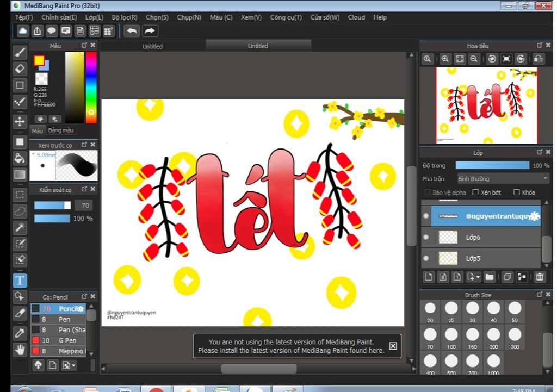Open the brush group dropdown below brush list

(69, 365)
